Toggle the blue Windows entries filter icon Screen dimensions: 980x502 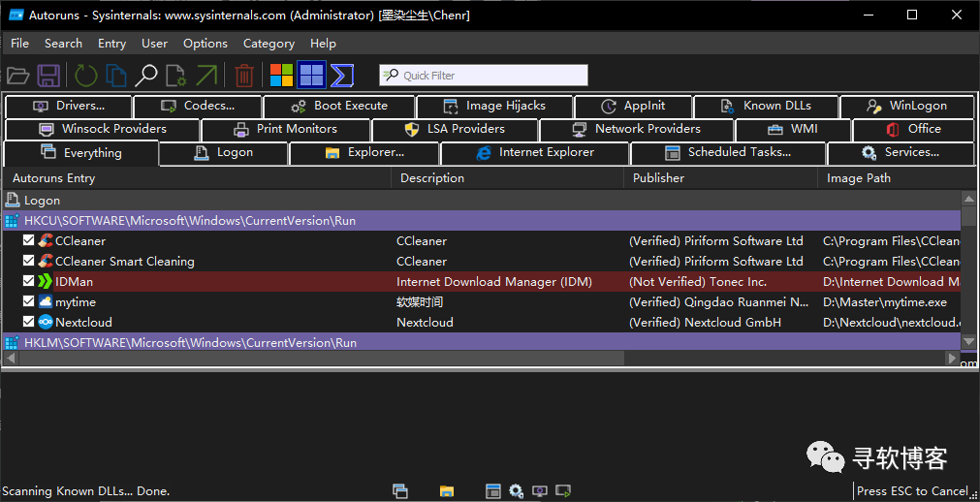click(311, 75)
